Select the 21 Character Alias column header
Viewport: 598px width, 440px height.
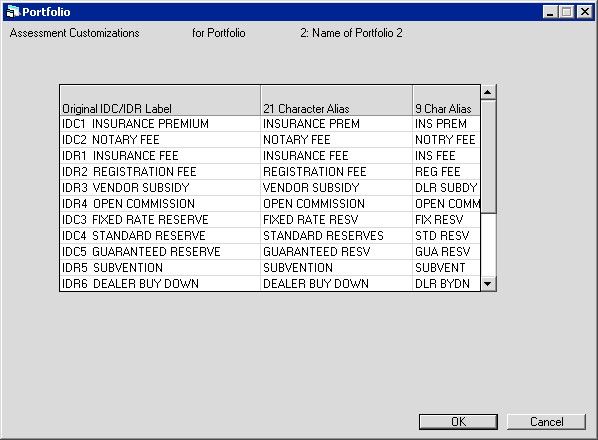[336, 101]
